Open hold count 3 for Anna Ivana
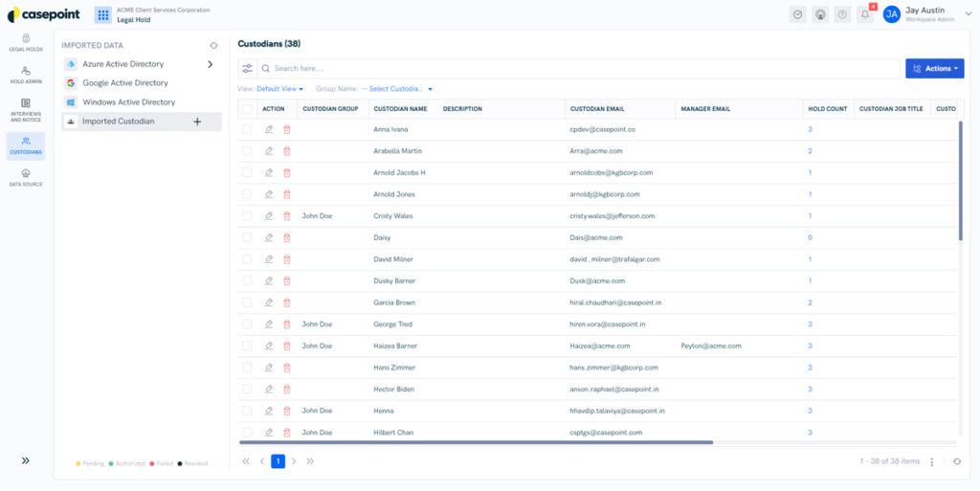 [810, 129]
